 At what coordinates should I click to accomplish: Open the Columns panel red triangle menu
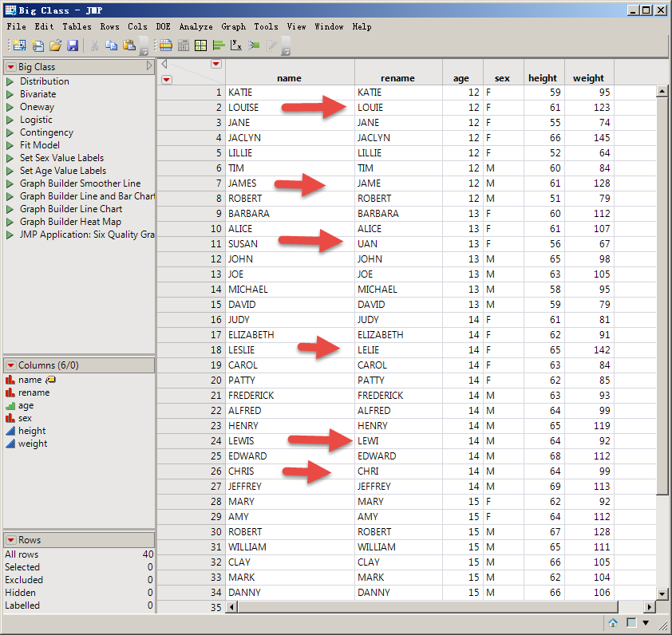[x=11, y=365]
